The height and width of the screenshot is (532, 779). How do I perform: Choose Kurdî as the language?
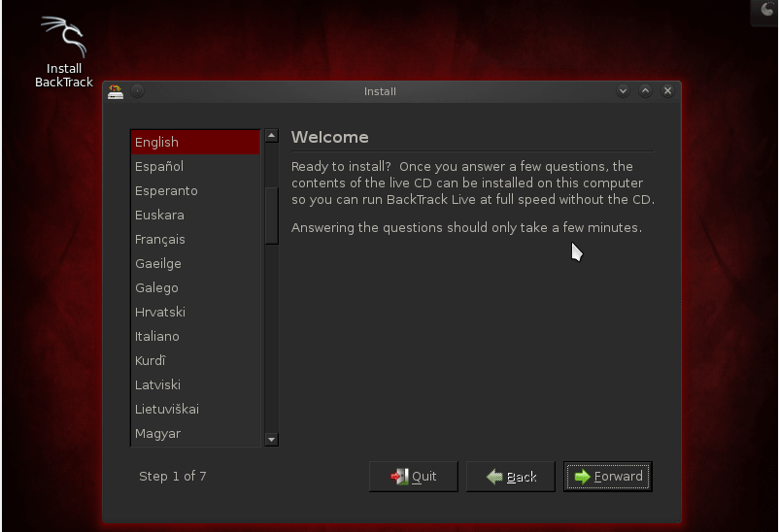[195, 361]
